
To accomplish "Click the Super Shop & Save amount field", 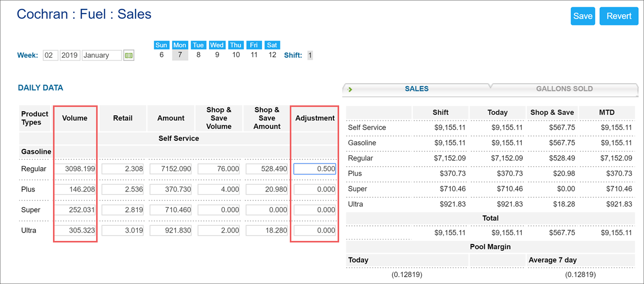I will tap(267, 210).
